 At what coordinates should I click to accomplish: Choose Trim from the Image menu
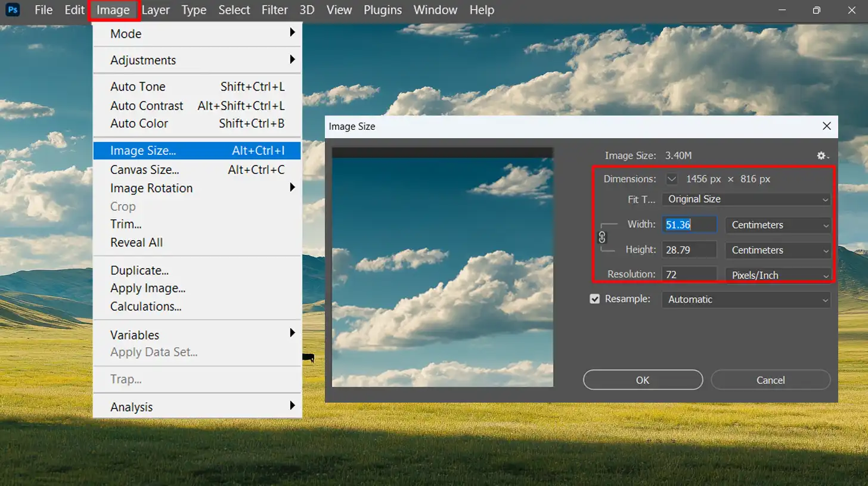pos(197,225)
